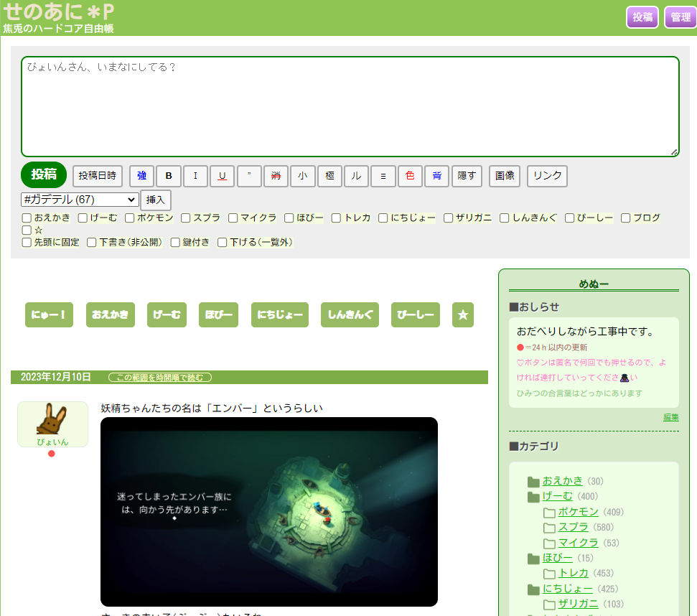The image size is (697, 616).
Task: Submit the post with the green 投稿 button
Action: pos(44,174)
